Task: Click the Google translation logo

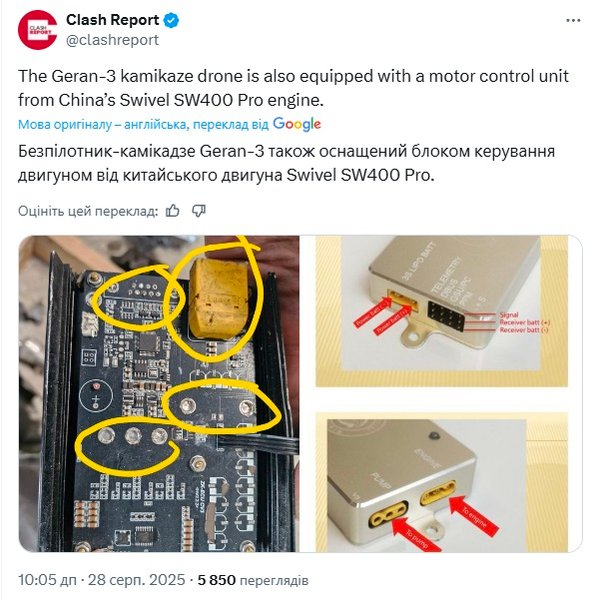Action: (297, 124)
